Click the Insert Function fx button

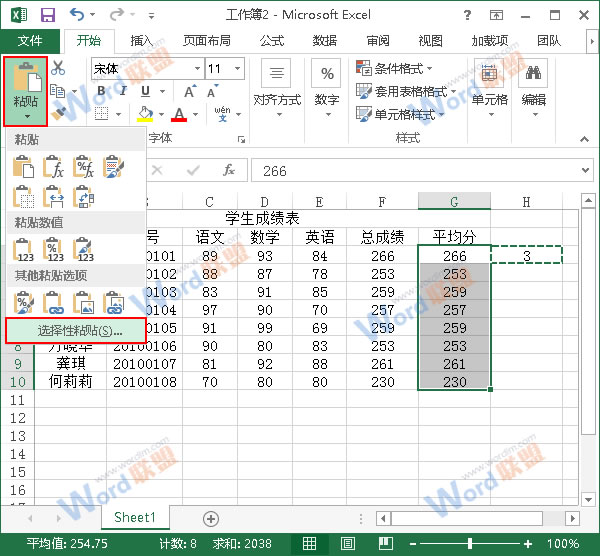(x=229, y=170)
